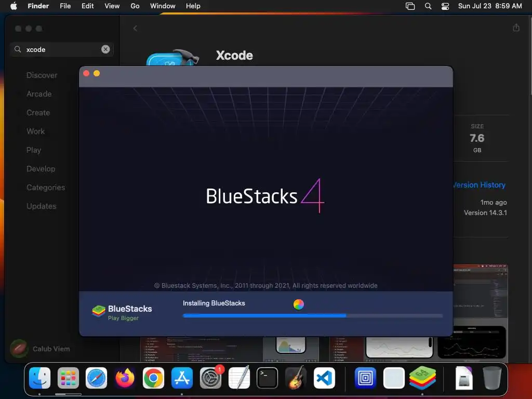532x399 pixels.
Task: Click the Installing BlueStacks status text
Action: (x=214, y=303)
